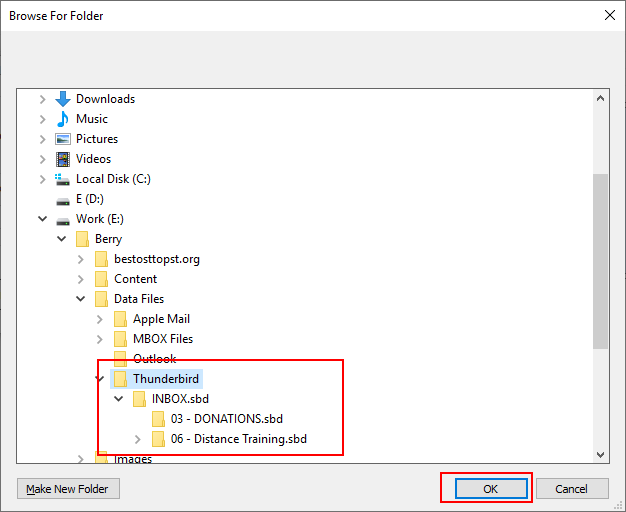Viewport: 626px width, 512px height.
Task: Select the Outlook folder label
Action: 155,359
